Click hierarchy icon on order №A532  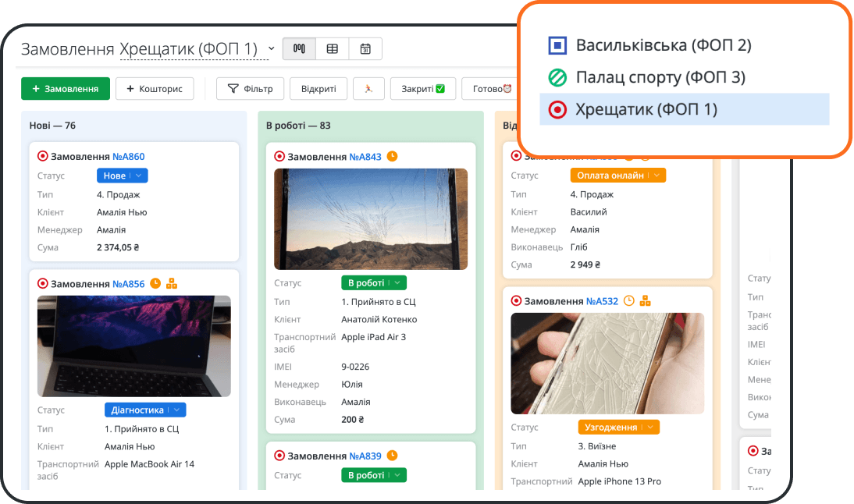pyautogui.click(x=646, y=300)
